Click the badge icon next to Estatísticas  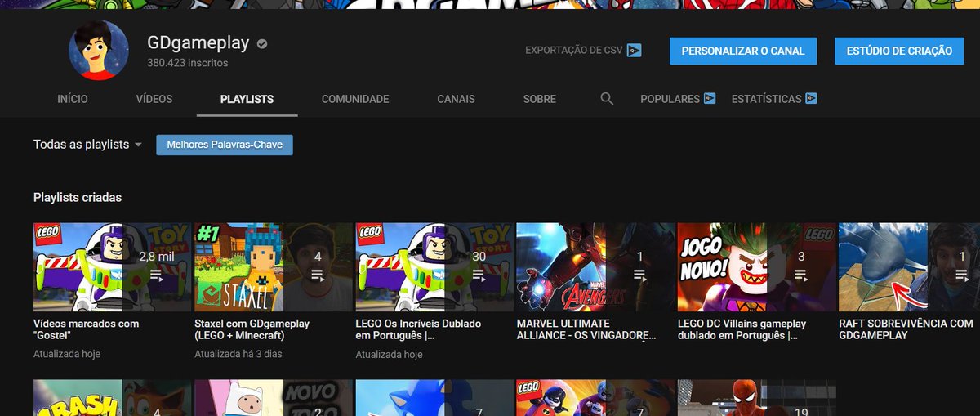click(811, 99)
